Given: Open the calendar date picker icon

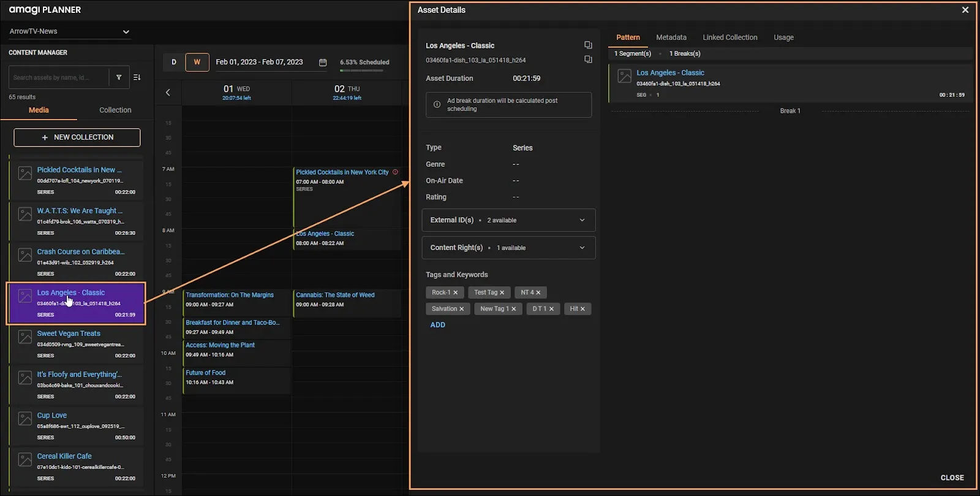Looking at the screenshot, I should [x=323, y=63].
